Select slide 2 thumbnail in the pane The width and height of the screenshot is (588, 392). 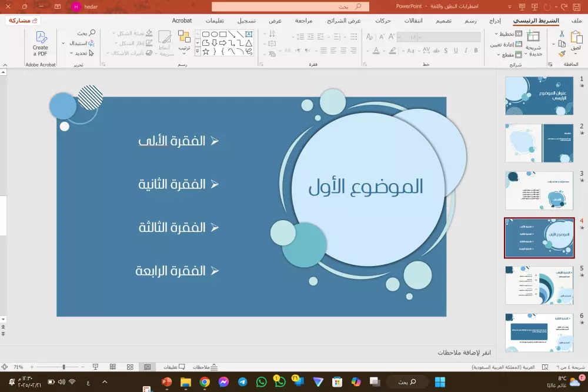click(539, 143)
